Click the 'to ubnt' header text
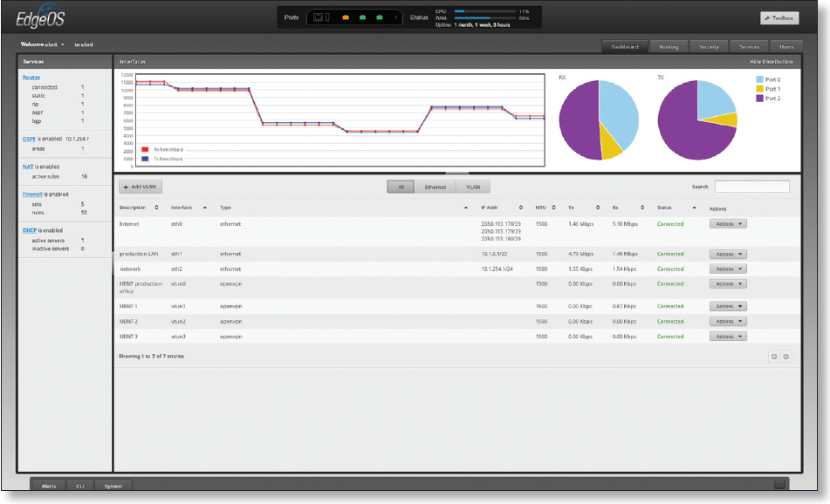 tap(84, 44)
